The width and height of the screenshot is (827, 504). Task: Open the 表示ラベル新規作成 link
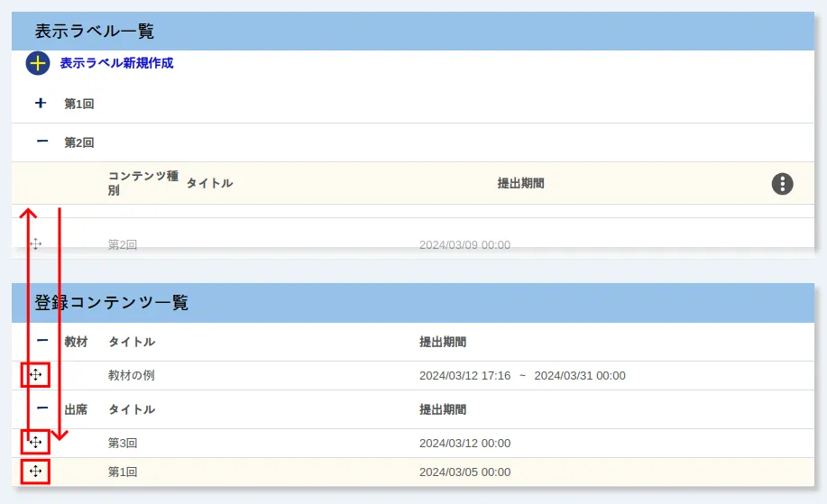pos(116,63)
